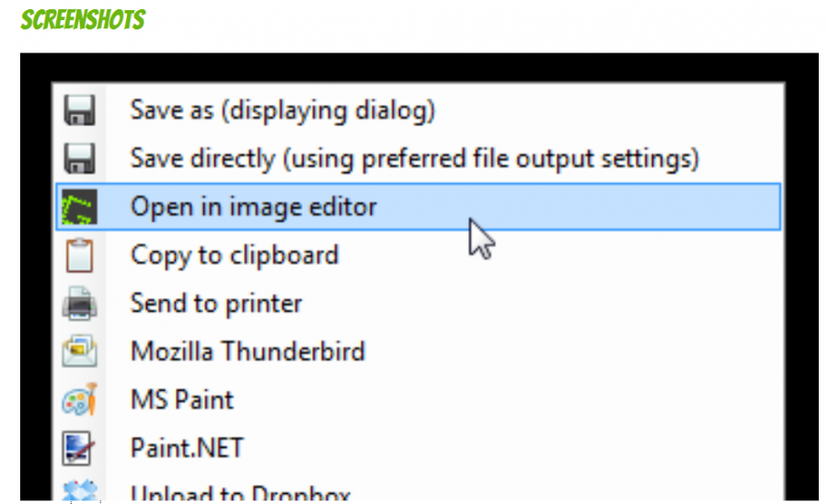Image resolution: width=828 pixels, height=504 pixels.
Task: Open the capture in MS Paint
Action: point(181,399)
